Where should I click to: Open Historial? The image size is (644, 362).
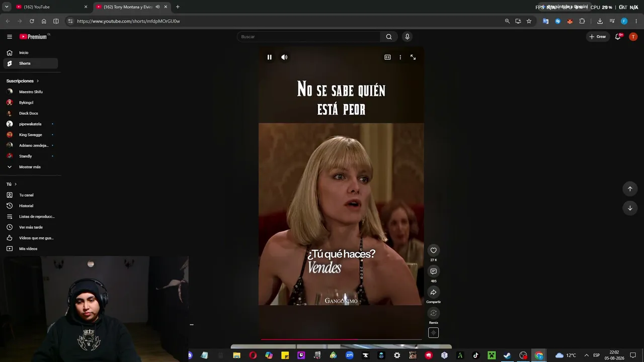[31, 206]
